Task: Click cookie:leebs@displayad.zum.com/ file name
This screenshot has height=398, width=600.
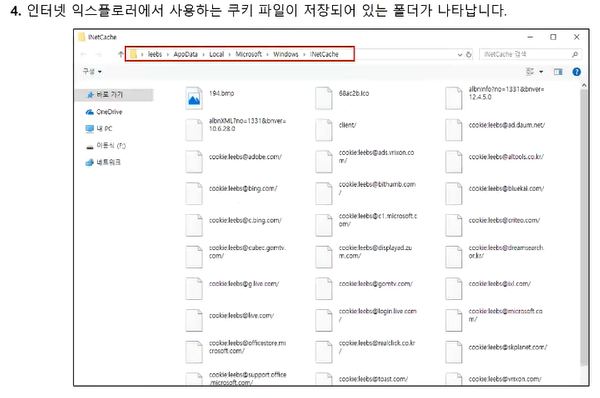Action: pyautogui.click(x=375, y=252)
